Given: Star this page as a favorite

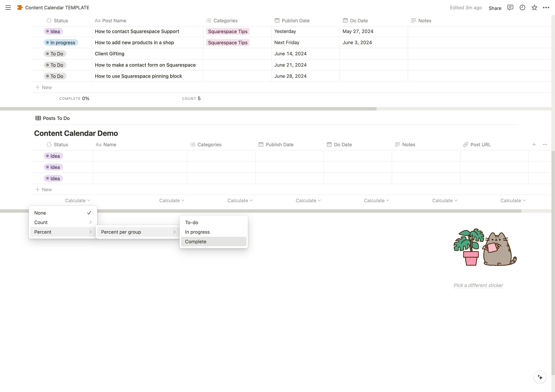Looking at the screenshot, I should [534, 8].
